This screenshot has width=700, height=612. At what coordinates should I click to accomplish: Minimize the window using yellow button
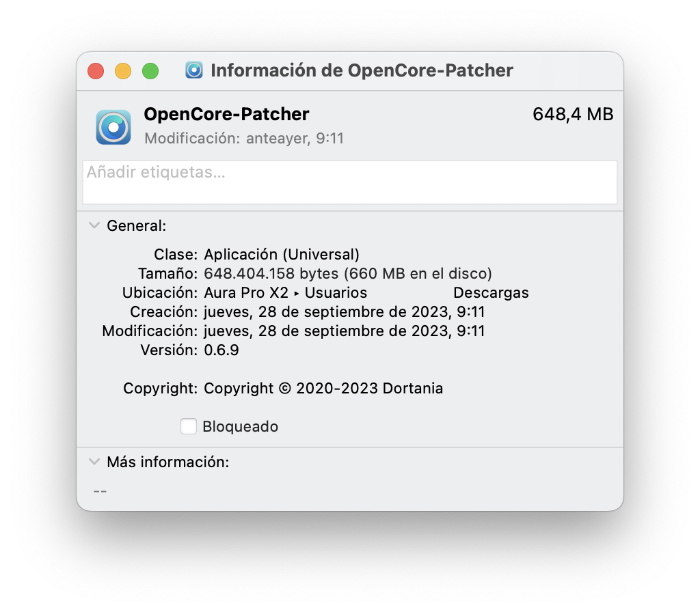click(123, 70)
